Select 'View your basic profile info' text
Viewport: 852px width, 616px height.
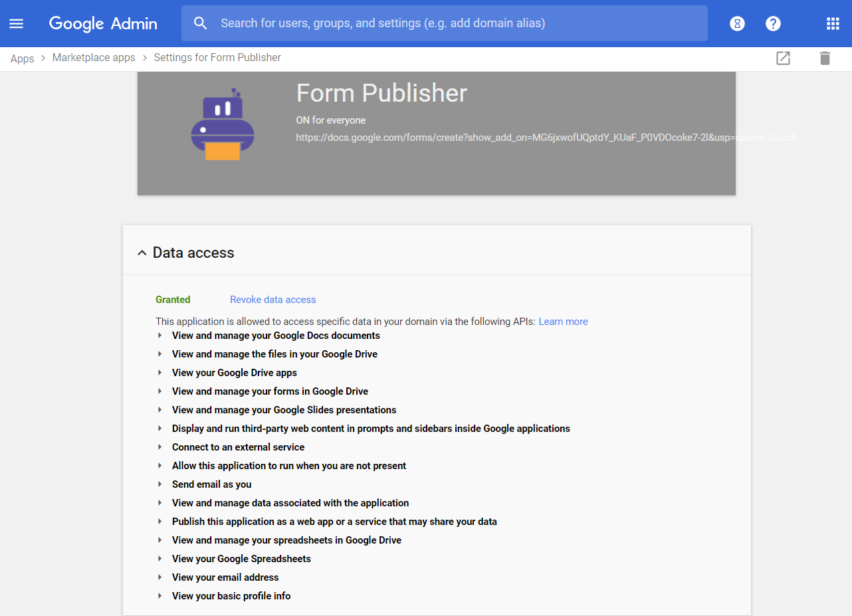pos(231,596)
